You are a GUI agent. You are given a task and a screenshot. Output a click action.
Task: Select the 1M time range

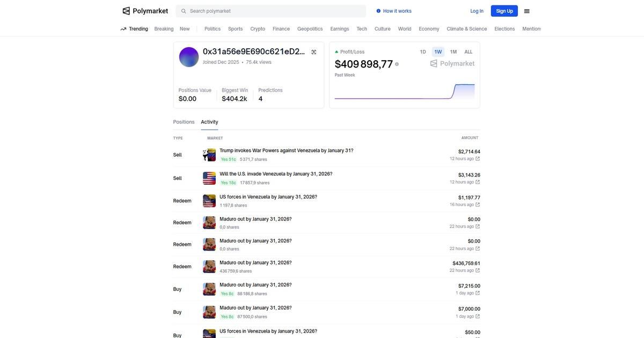(453, 52)
